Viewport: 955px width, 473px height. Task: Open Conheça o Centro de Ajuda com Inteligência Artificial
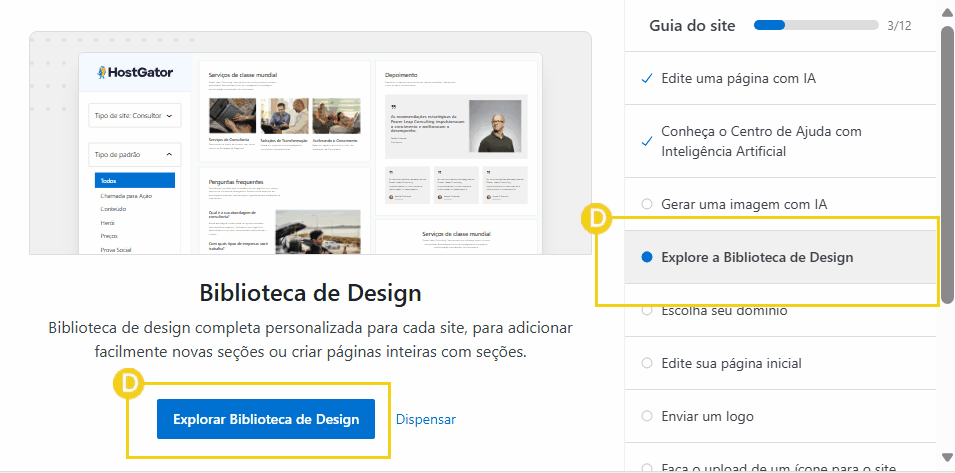tap(780, 141)
